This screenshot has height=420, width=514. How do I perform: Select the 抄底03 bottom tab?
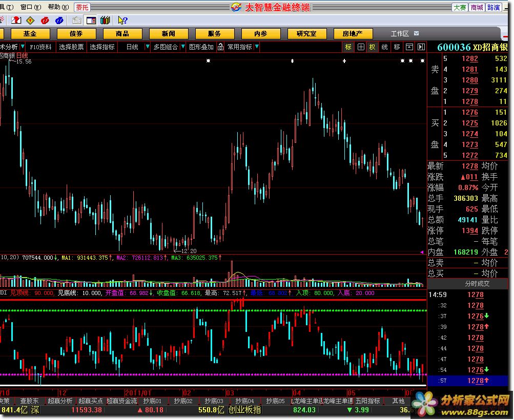[x=214, y=401]
